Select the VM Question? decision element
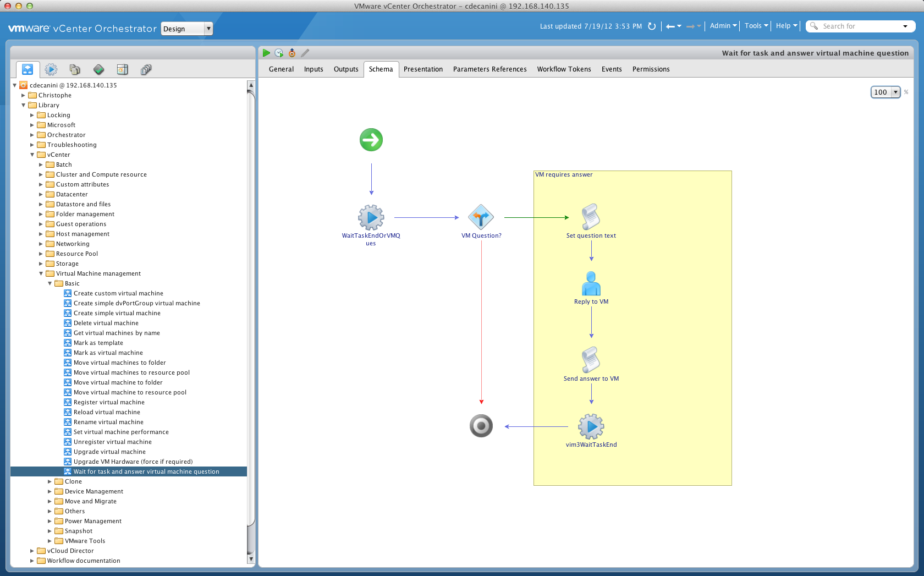The image size is (924, 576). tap(481, 218)
